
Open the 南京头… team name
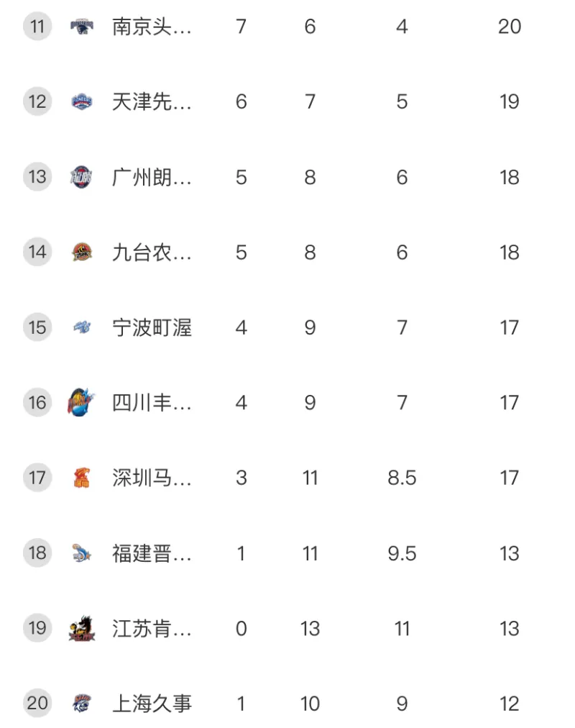coord(152,27)
